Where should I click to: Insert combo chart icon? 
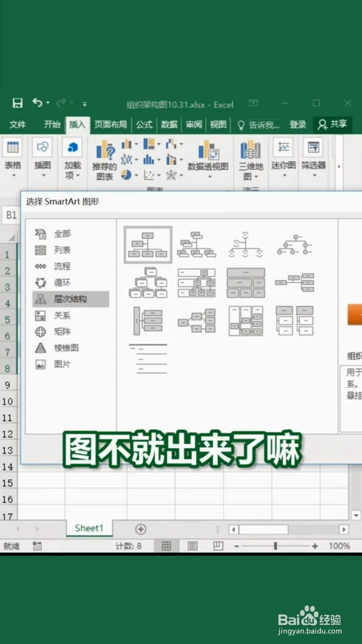pyautogui.click(x=174, y=159)
